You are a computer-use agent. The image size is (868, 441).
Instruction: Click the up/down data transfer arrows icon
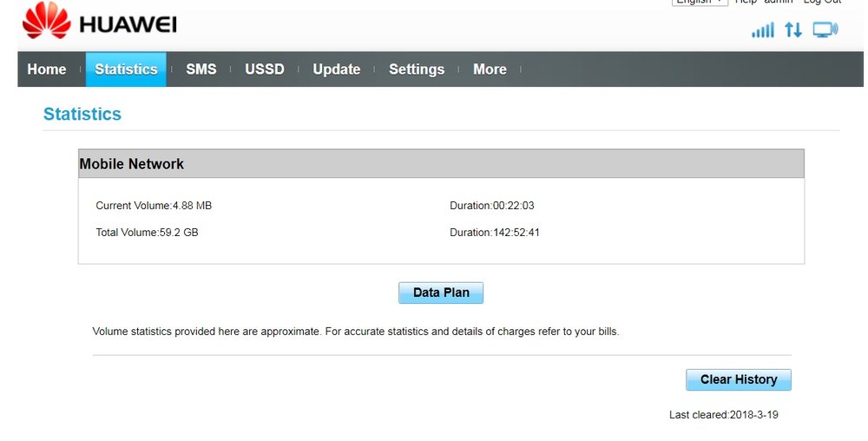click(793, 30)
